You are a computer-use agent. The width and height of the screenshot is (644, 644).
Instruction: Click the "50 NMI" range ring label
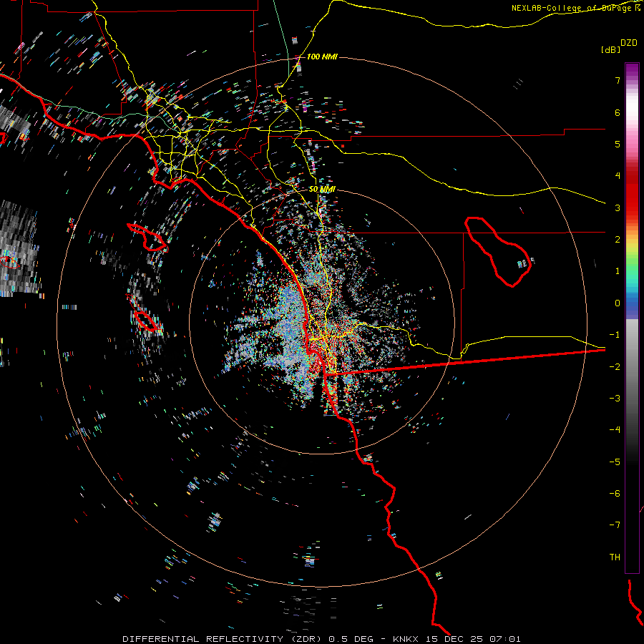[x=322, y=189]
